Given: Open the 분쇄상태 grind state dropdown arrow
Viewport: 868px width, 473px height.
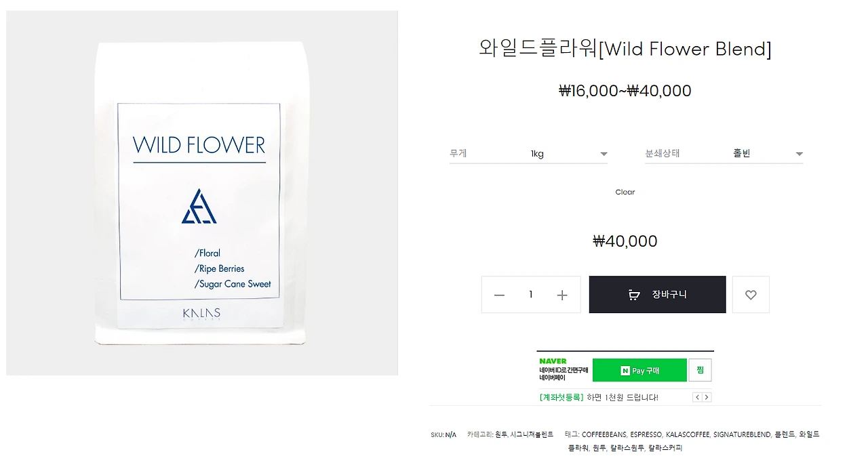Looking at the screenshot, I should pyautogui.click(x=799, y=154).
